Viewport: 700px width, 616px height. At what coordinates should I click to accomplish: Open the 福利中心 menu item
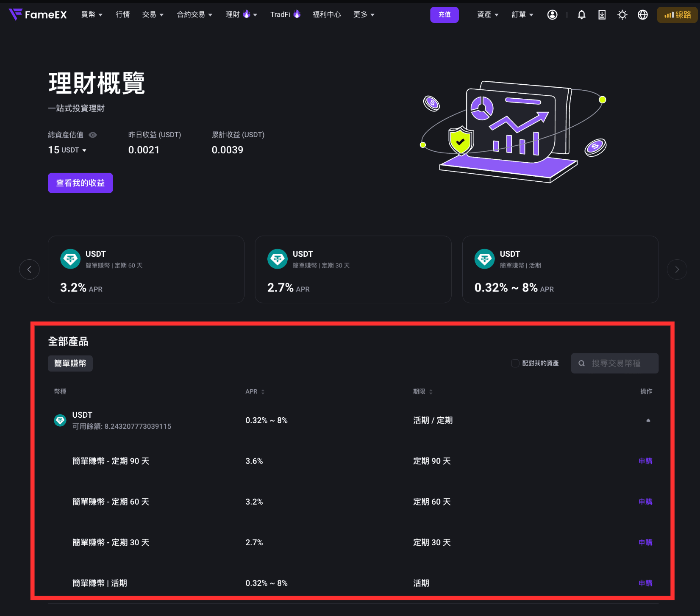coord(327,15)
